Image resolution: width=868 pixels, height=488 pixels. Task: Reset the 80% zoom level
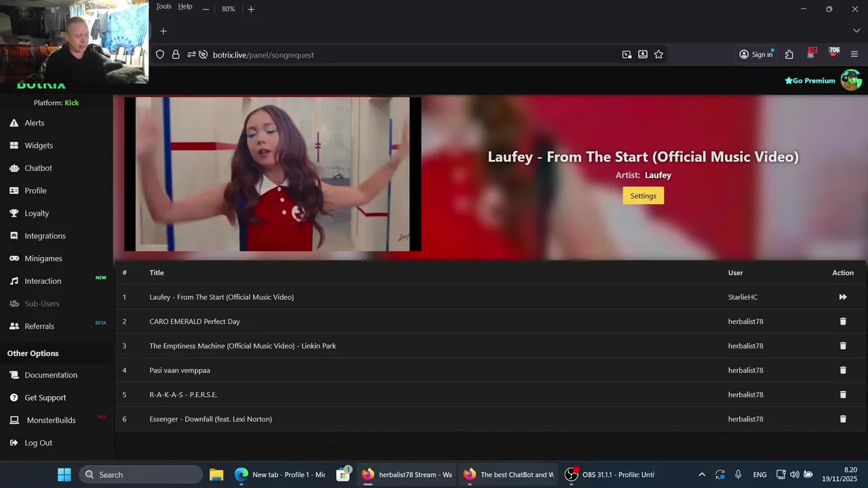pyautogui.click(x=229, y=9)
